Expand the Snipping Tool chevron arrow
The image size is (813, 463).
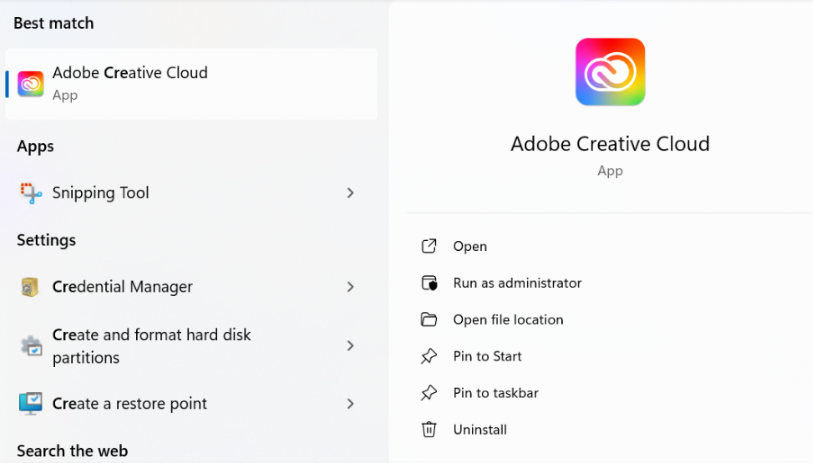[351, 193]
